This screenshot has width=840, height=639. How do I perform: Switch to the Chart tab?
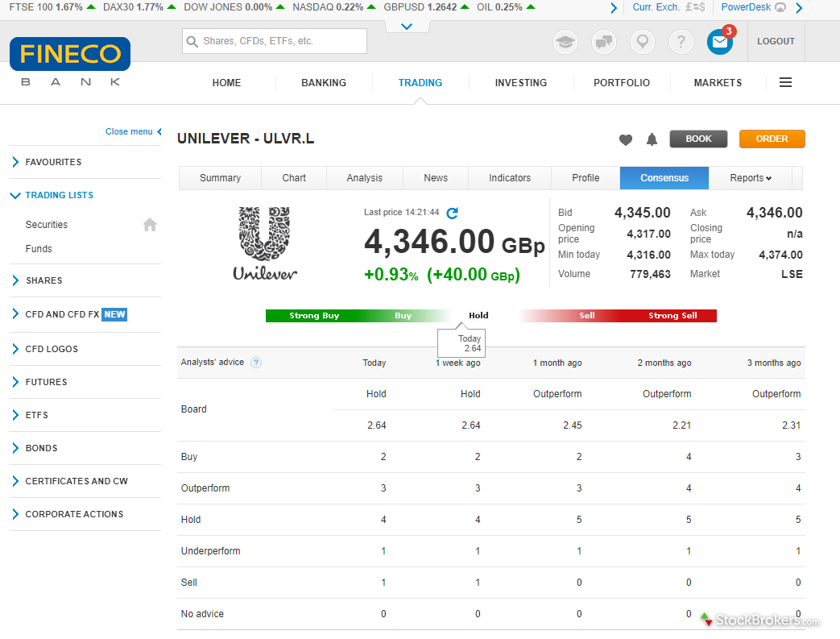(x=294, y=178)
